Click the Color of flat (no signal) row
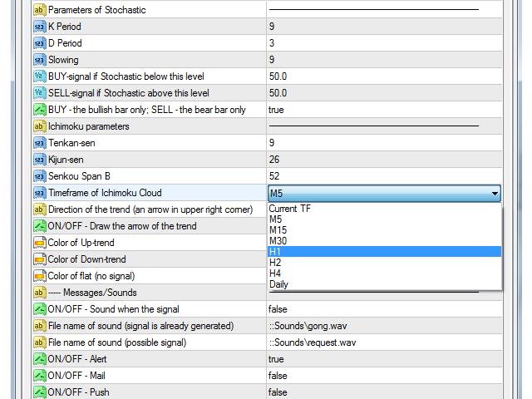The image size is (532, 399). pos(150,276)
